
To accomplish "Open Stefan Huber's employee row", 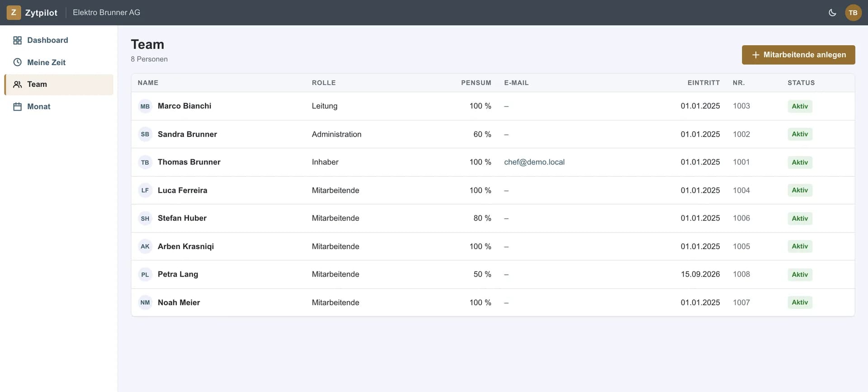I will [493, 218].
